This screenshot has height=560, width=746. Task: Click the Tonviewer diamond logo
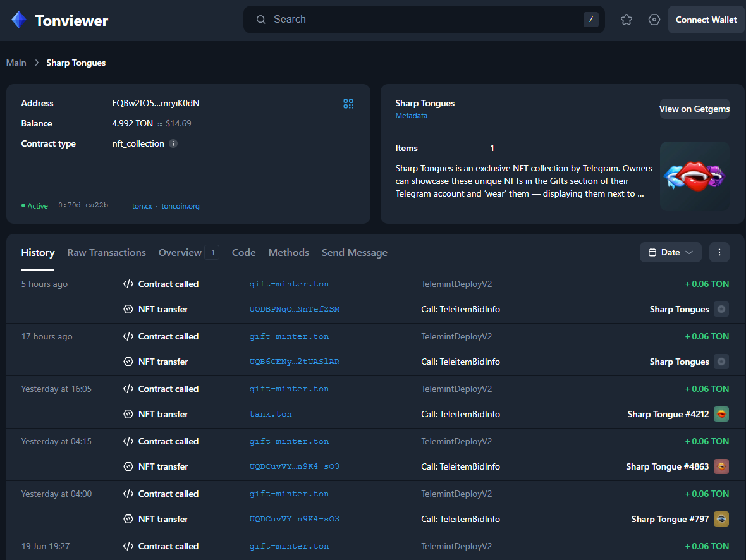click(19, 20)
